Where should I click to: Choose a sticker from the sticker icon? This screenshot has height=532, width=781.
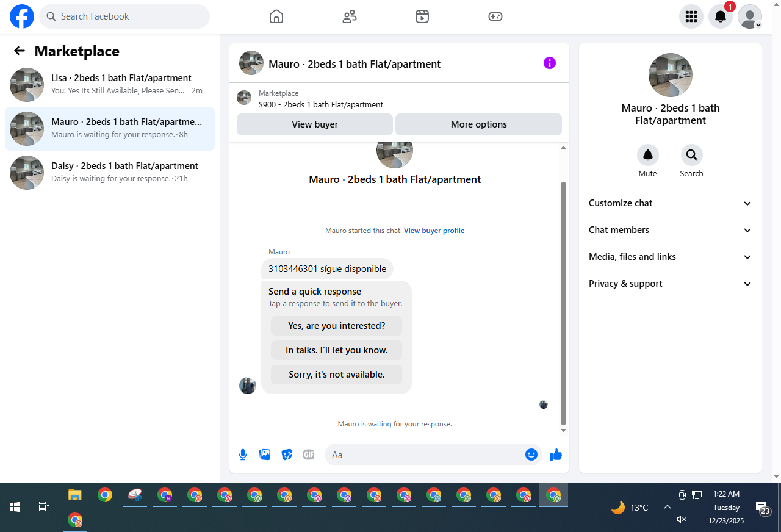pyautogui.click(x=287, y=455)
